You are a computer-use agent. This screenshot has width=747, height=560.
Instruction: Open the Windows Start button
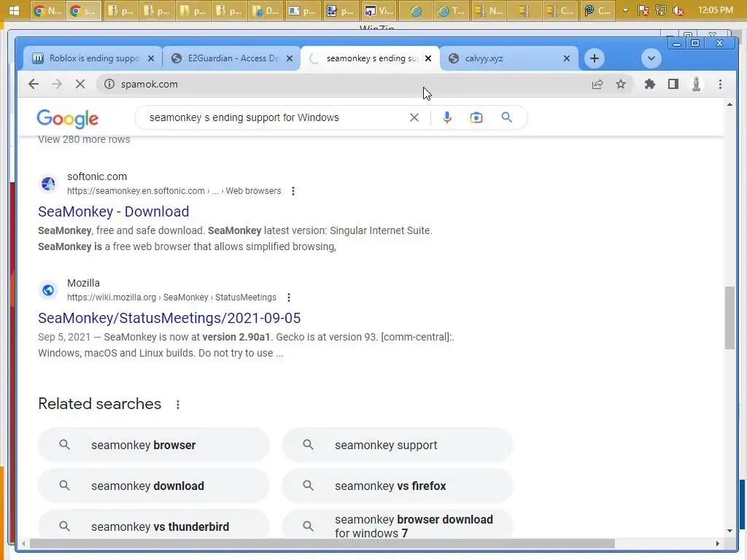(14, 10)
